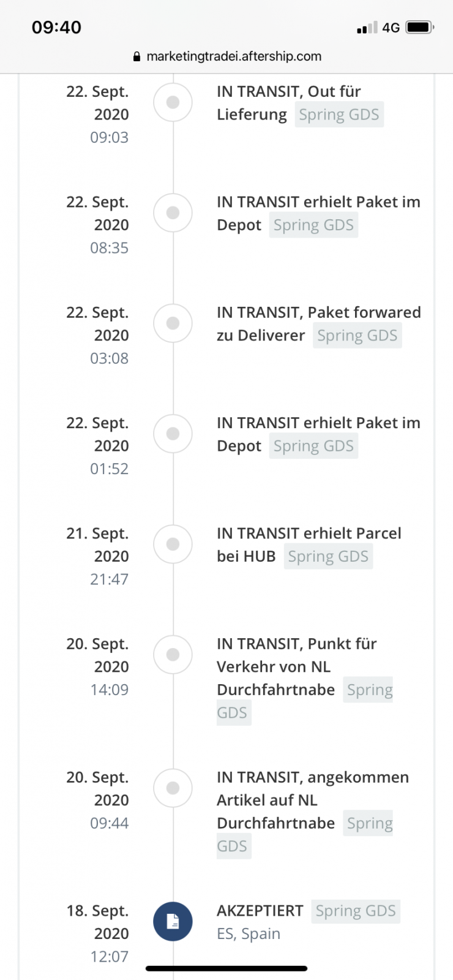The height and width of the screenshot is (980, 453).
Task: Click the timeline marker for 22. Sept. 08:35
Action: coord(173,213)
